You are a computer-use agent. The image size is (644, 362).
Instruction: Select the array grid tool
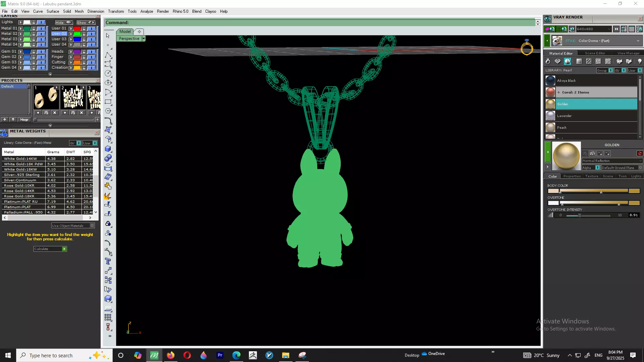(x=108, y=317)
